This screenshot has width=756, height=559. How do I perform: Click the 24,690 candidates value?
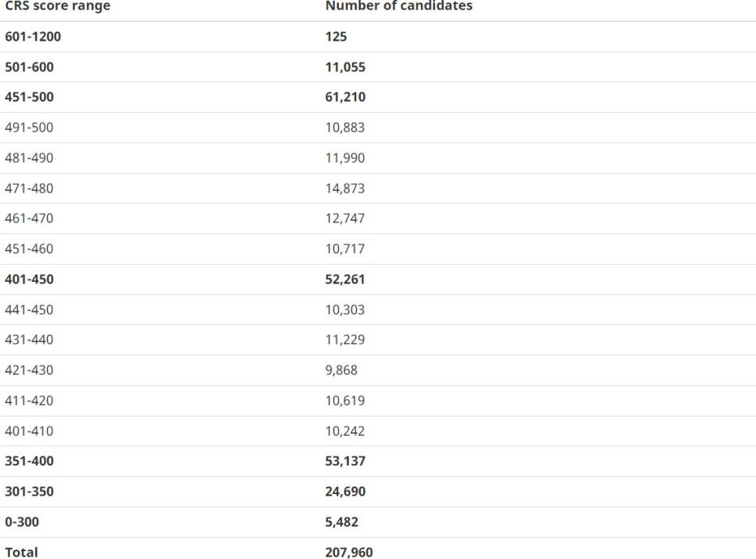coord(345,492)
